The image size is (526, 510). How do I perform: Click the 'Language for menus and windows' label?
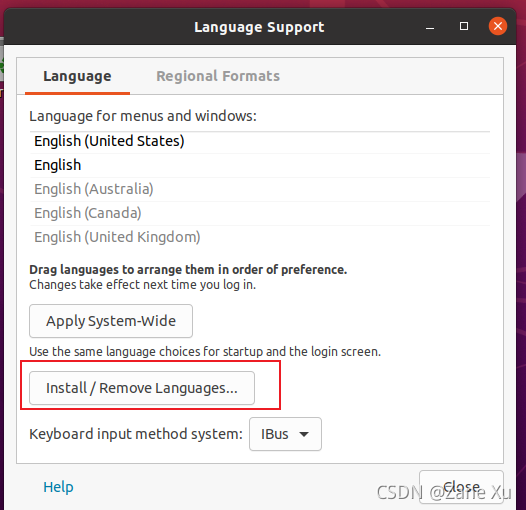143,116
